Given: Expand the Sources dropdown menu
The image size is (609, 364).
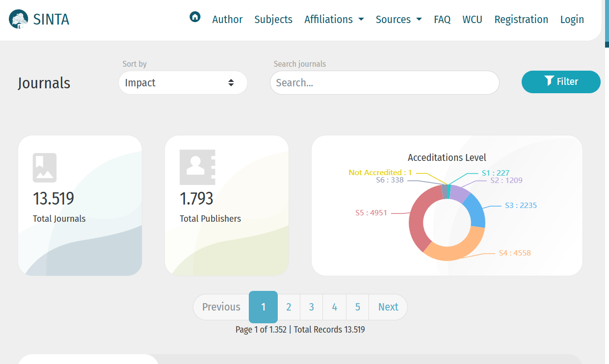Looking at the screenshot, I should click(398, 20).
